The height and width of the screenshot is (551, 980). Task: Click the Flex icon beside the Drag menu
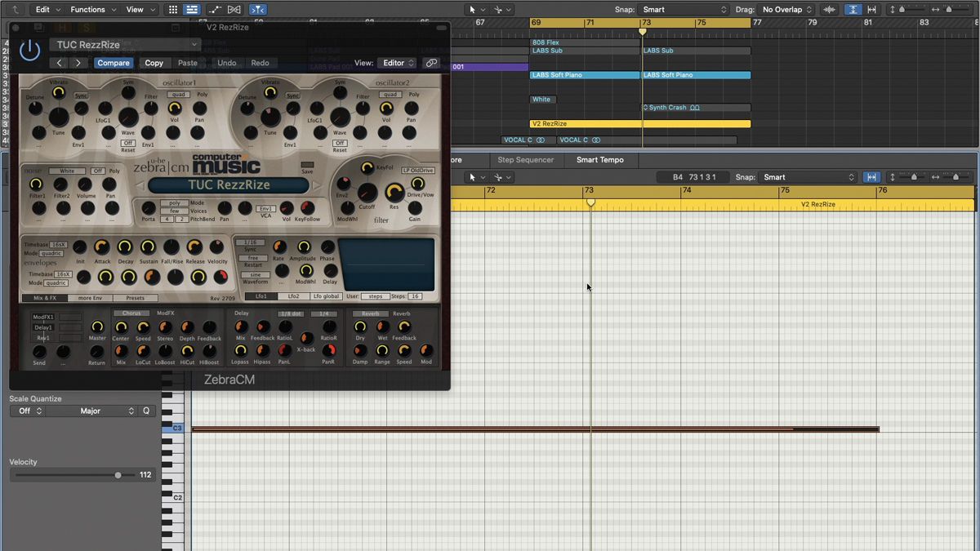830,9
